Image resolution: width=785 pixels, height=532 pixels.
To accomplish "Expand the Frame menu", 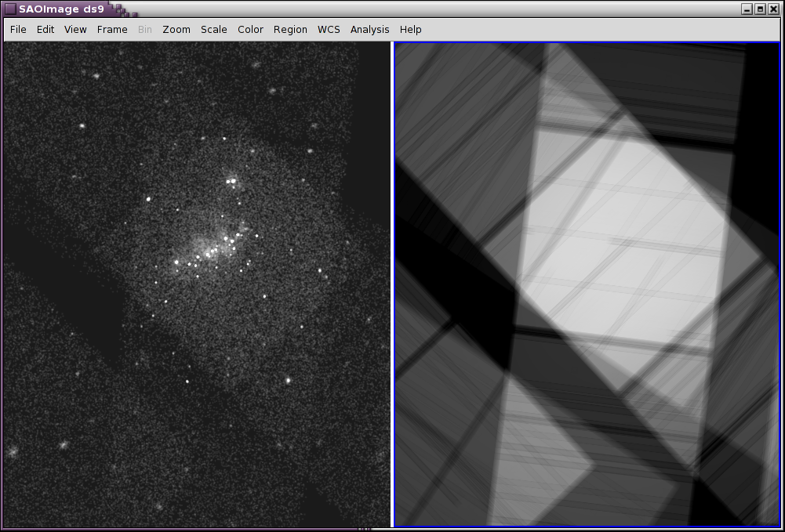I will 112,29.
